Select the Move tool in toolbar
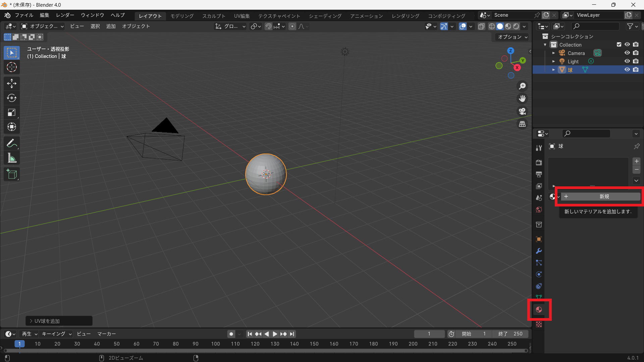The height and width of the screenshot is (362, 644). pyautogui.click(x=12, y=83)
